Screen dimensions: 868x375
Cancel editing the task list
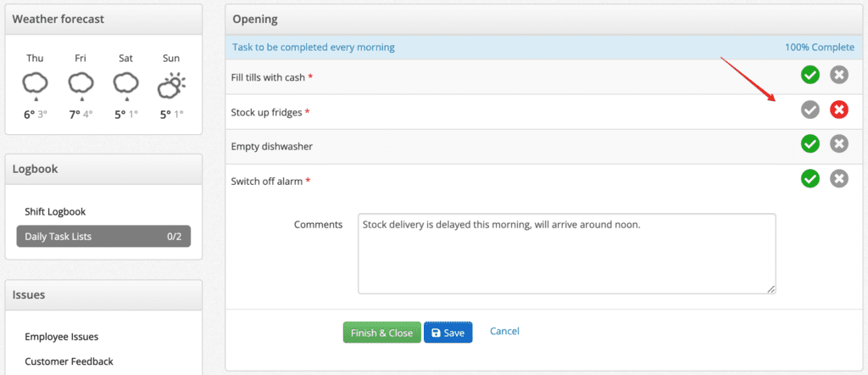coord(504,331)
